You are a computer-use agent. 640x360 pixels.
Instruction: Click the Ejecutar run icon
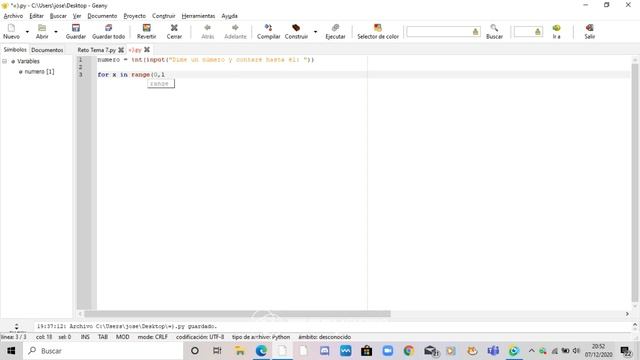pos(335,28)
